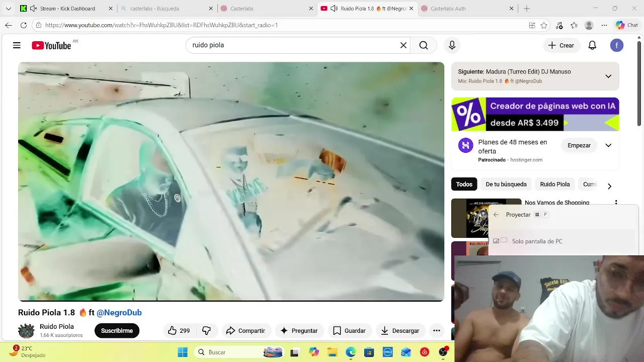Open the Windows Start menu

(183, 352)
